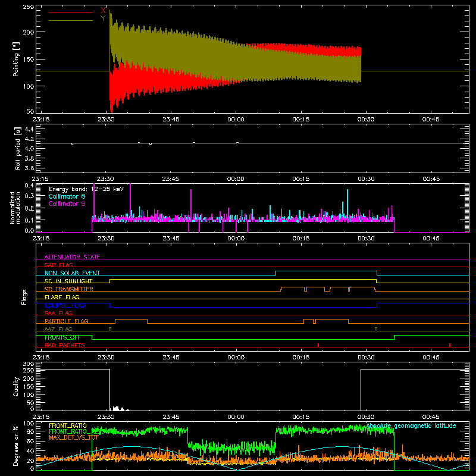Click the orange MAX_DET_VS_TOT legend label
Image resolution: width=476 pixels, height=476 pixels.
tap(73, 437)
